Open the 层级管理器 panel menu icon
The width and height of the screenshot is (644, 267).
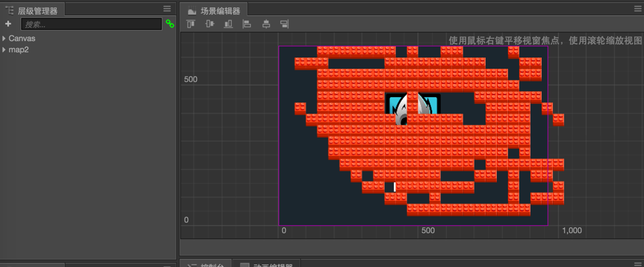[x=167, y=9]
